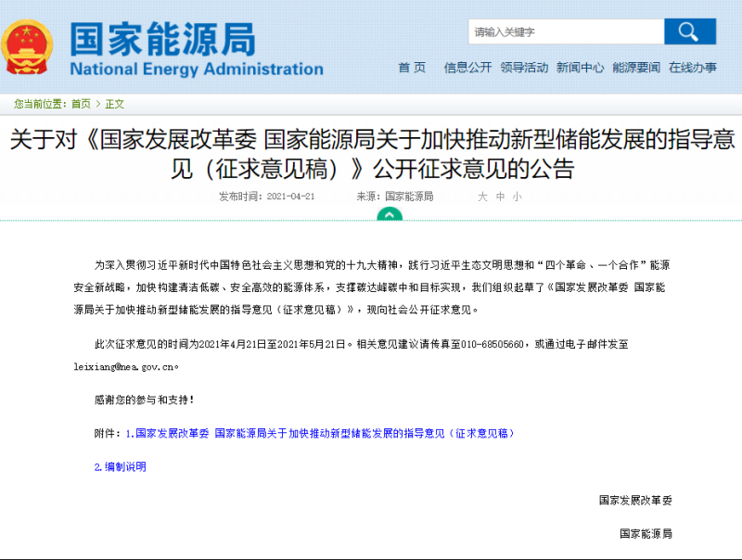Open the 能源要闻 navigation menu

click(636, 68)
